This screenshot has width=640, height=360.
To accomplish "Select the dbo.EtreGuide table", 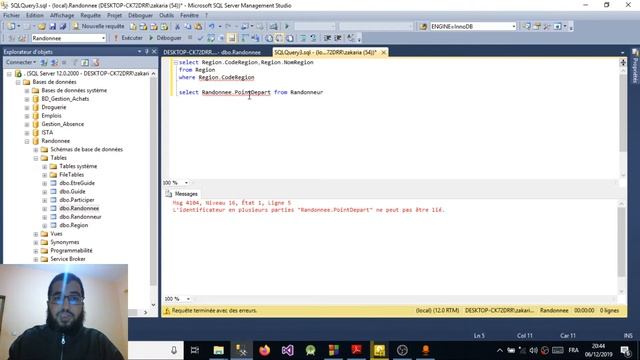I will click(77, 183).
